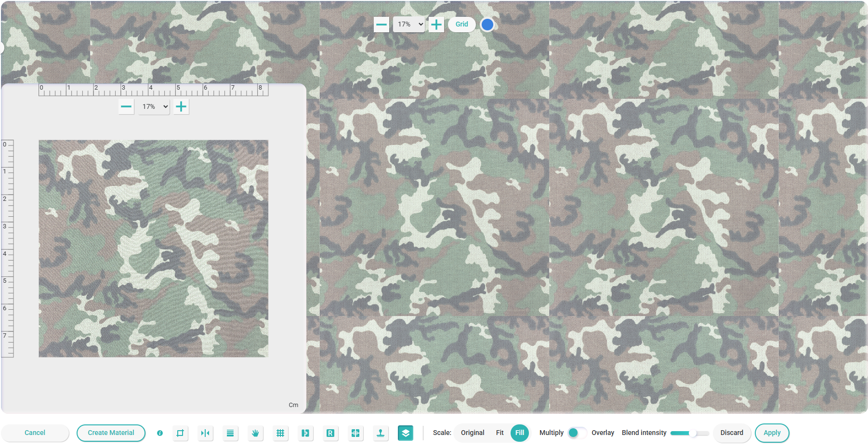This screenshot has width=868, height=448.
Task: Click the plus zoom-in button beside Grid
Action: click(436, 25)
